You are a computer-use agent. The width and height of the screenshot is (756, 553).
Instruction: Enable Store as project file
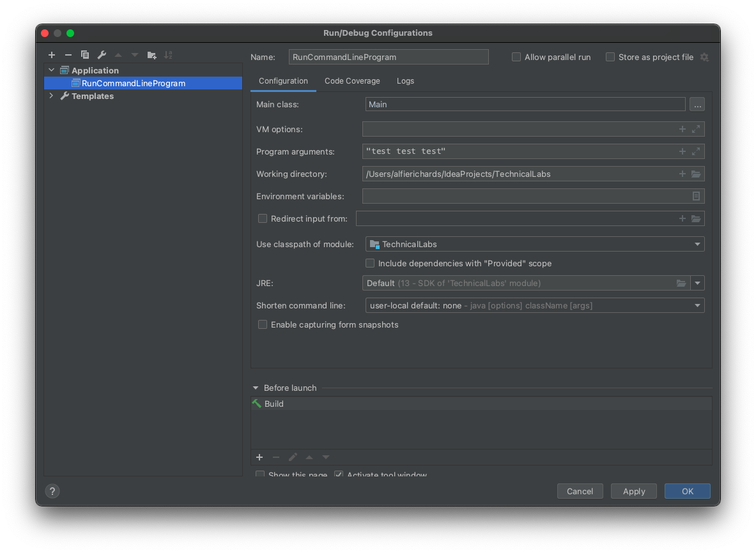pos(610,57)
